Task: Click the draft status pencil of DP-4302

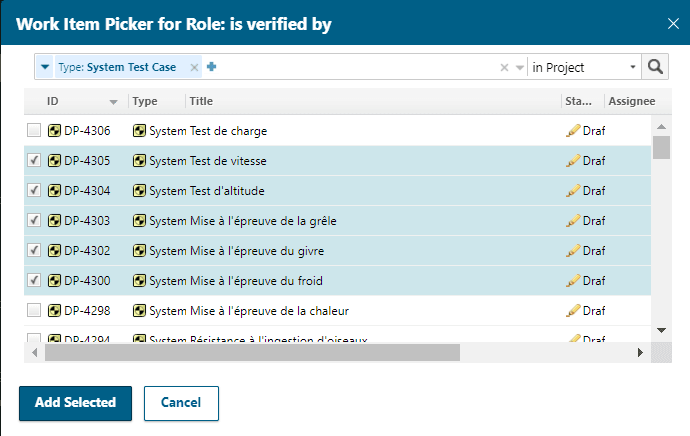Action: 573,250
